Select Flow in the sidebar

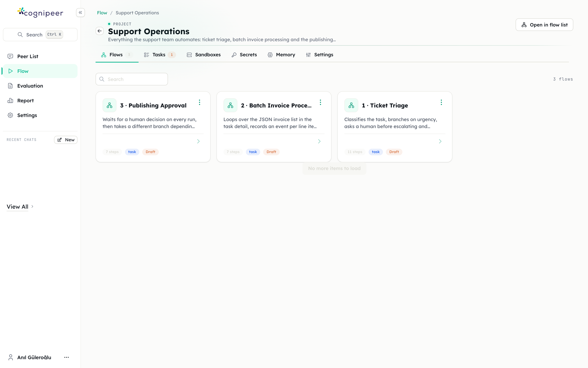(40, 71)
